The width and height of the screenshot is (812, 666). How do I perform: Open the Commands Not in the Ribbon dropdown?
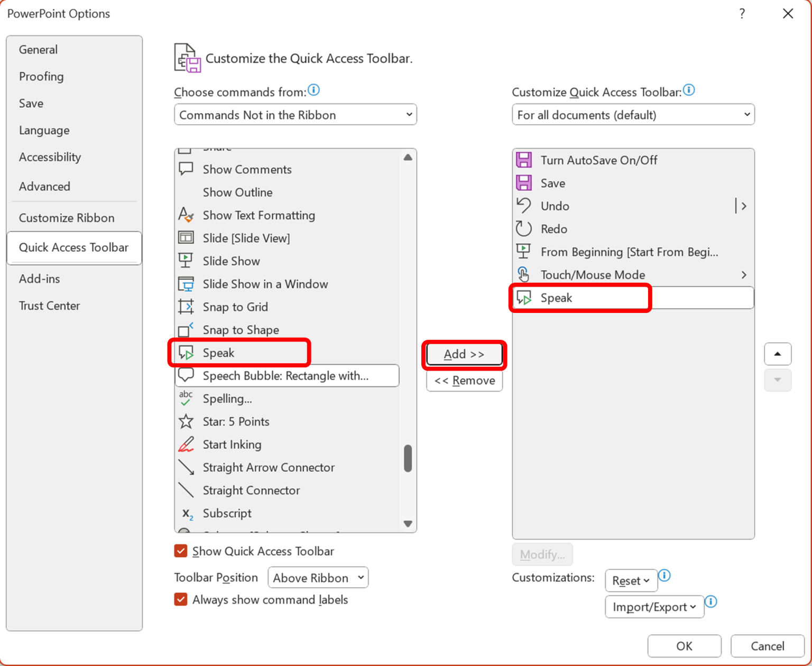pyautogui.click(x=295, y=115)
